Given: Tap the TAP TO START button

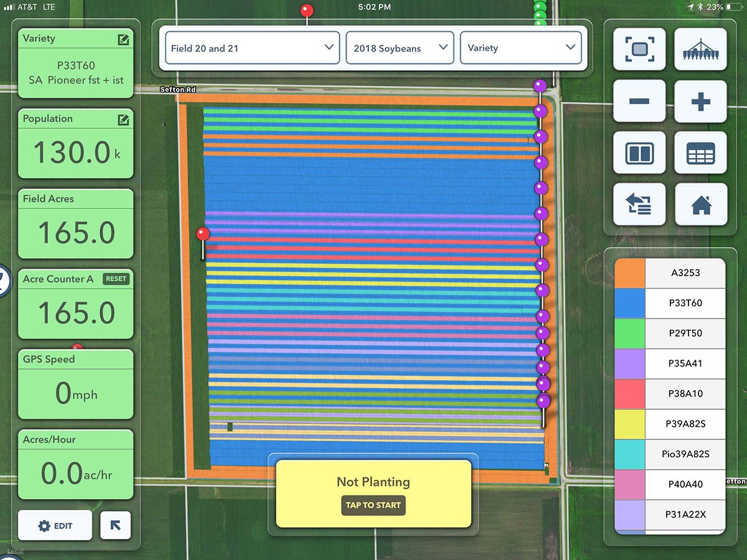Looking at the screenshot, I should (x=373, y=506).
